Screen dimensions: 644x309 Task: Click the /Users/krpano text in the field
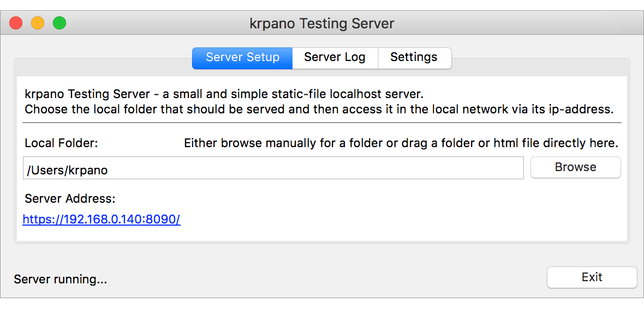[x=67, y=170]
